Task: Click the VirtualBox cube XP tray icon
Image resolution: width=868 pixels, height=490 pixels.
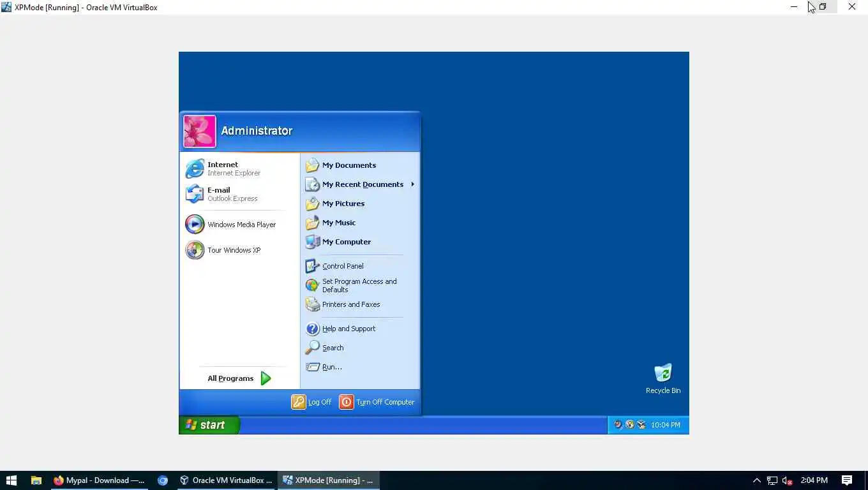Action: pos(641,425)
